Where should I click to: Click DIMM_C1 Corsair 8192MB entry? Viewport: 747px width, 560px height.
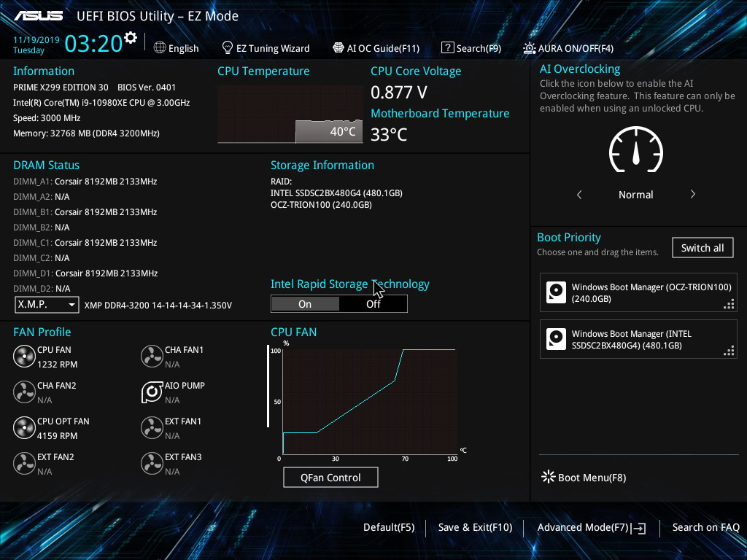(85, 242)
